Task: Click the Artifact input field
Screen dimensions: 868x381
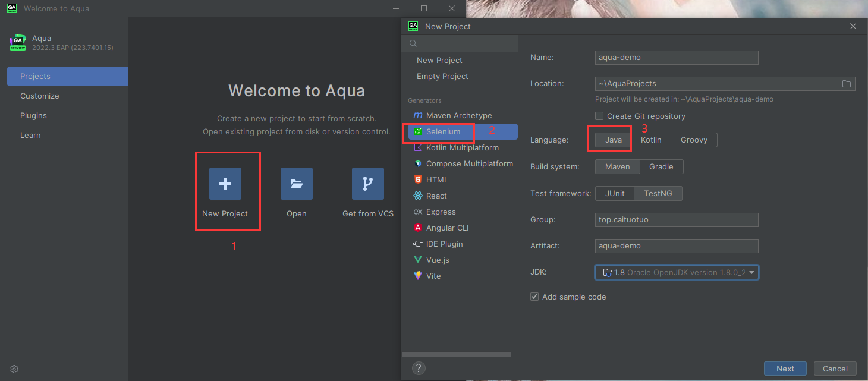Action: [677, 245]
